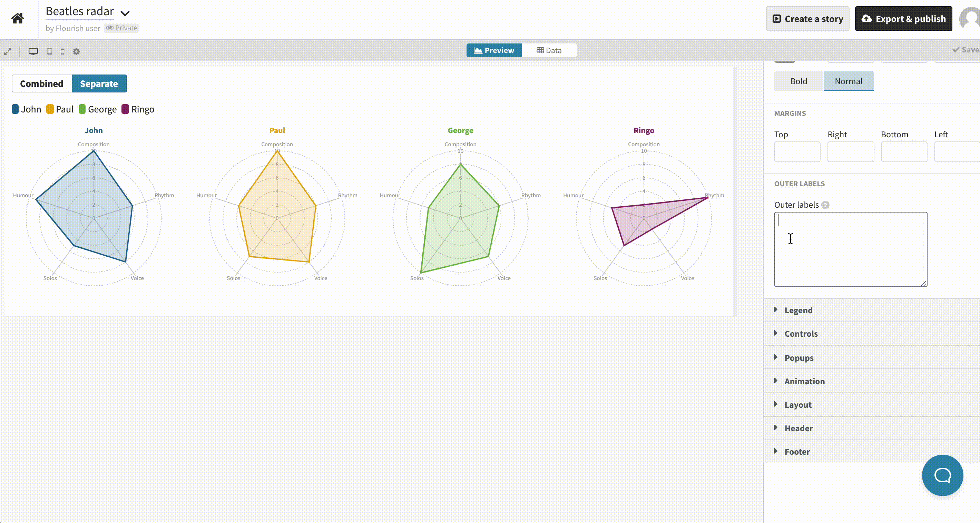Click the fullscreen expand arrows icon

[8, 51]
